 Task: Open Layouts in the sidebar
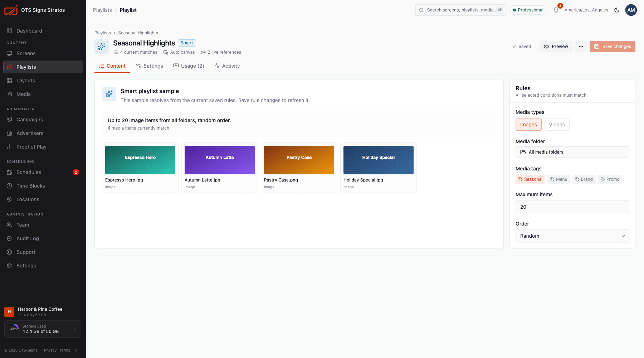click(x=43, y=81)
